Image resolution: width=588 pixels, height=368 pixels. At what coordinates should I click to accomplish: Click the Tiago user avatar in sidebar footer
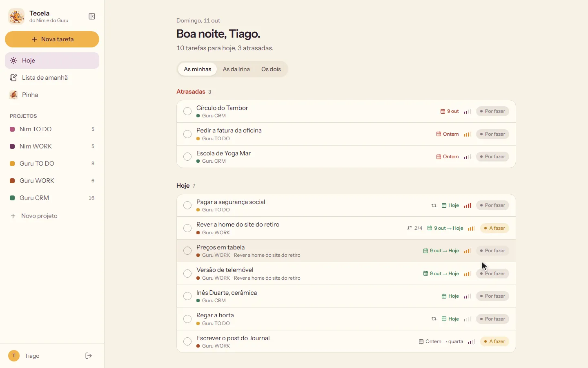click(x=14, y=356)
